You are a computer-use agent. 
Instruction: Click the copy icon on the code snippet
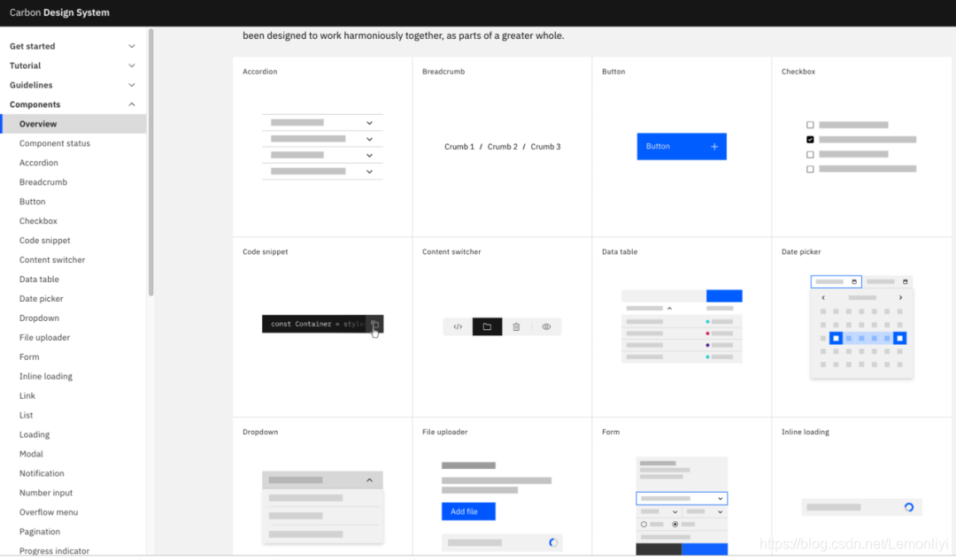pyautogui.click(x=375, y=324)
